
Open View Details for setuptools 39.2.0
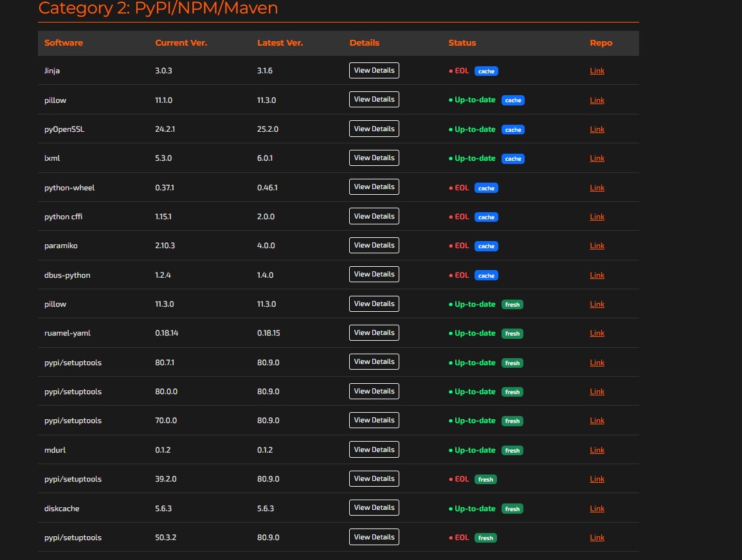pyautogui.click(x=374, y=478)
